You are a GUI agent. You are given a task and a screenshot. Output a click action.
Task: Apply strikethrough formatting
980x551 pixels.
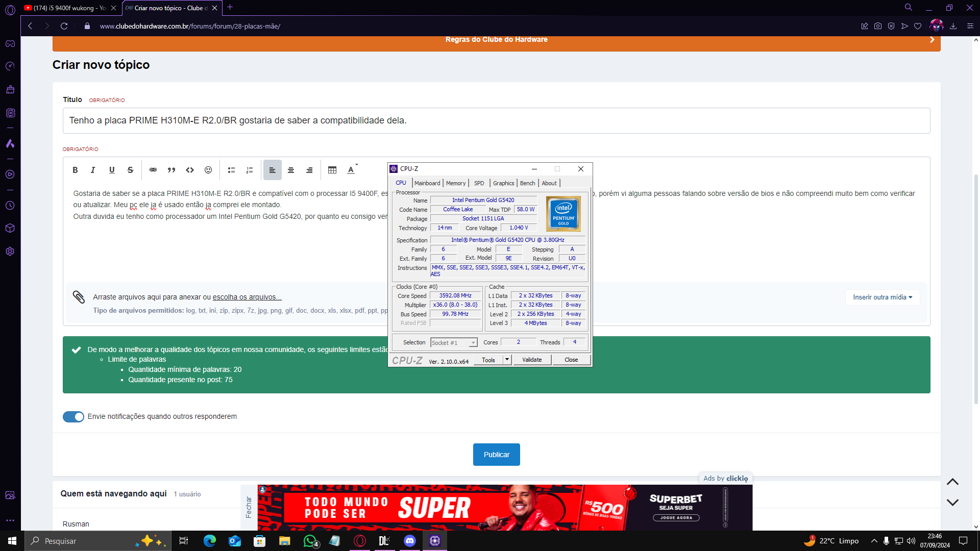(130, 170)
